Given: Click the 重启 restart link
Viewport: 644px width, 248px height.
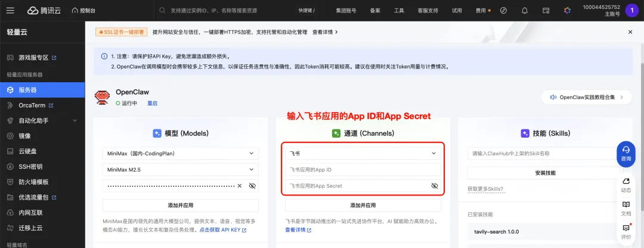Looking at the screenshot, I should point(153,103).
